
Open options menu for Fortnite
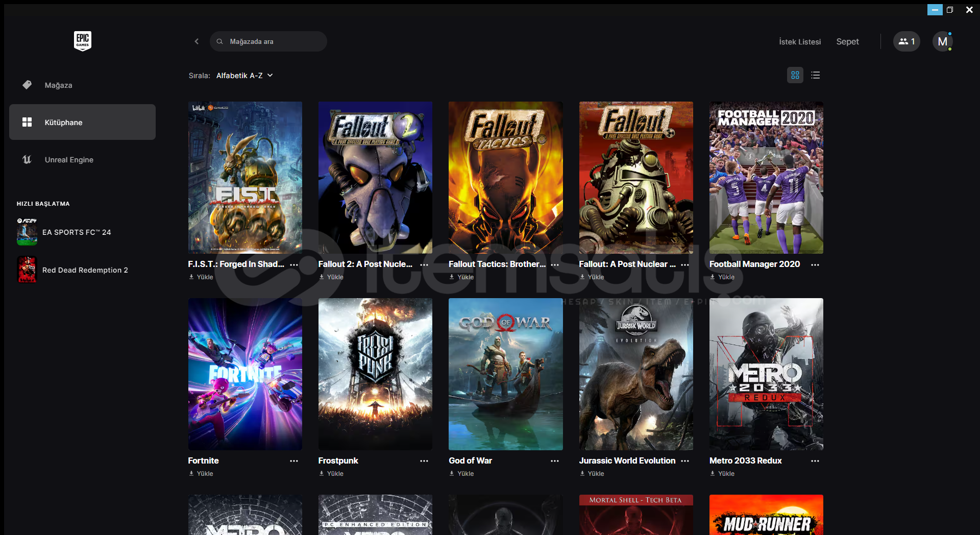[x=294, y=461]
